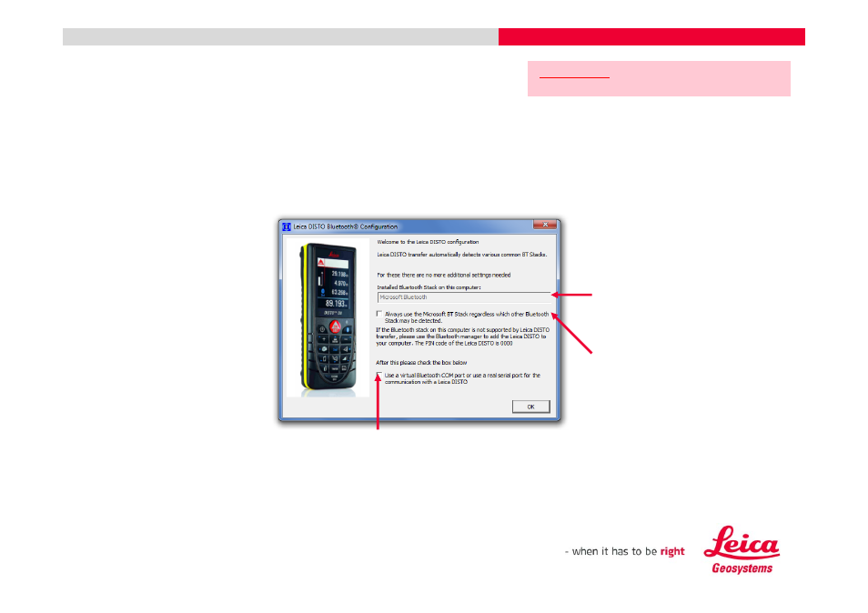Click the Leica Geosystems logo

[742, 550]
